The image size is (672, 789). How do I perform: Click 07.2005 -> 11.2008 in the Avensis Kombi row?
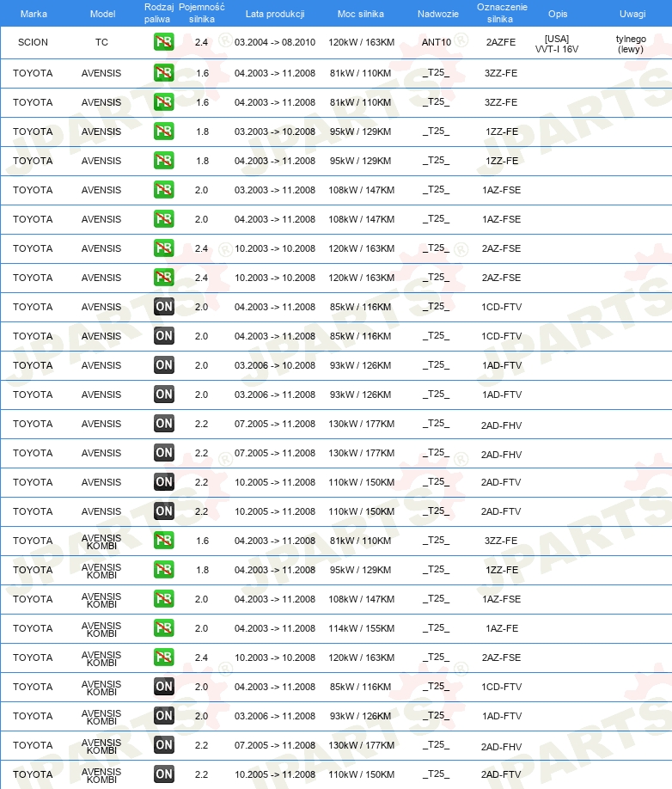275,745
